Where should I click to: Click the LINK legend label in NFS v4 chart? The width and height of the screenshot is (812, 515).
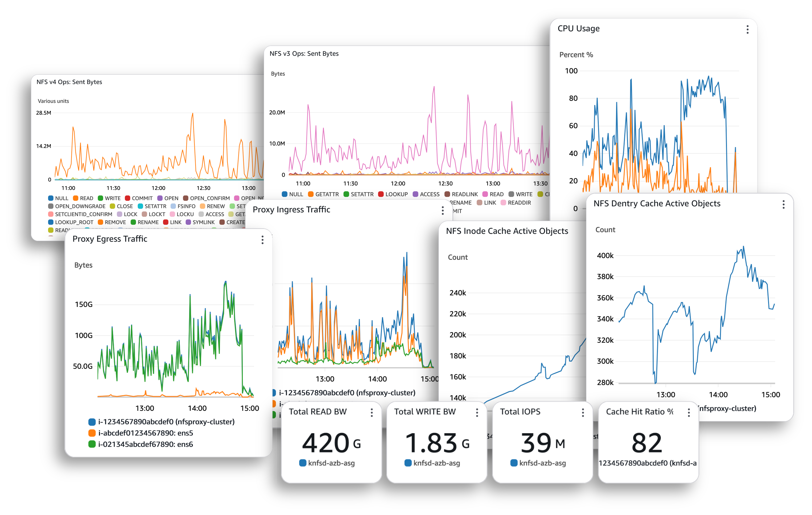(176, 223)
